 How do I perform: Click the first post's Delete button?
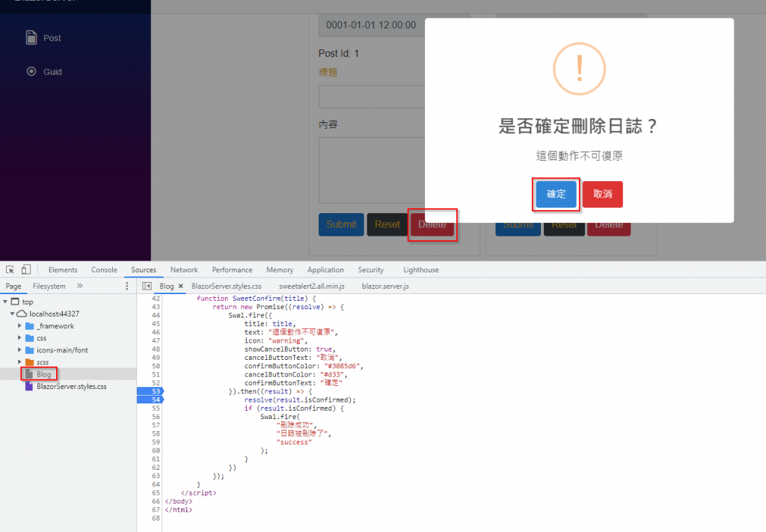point(432,224)
